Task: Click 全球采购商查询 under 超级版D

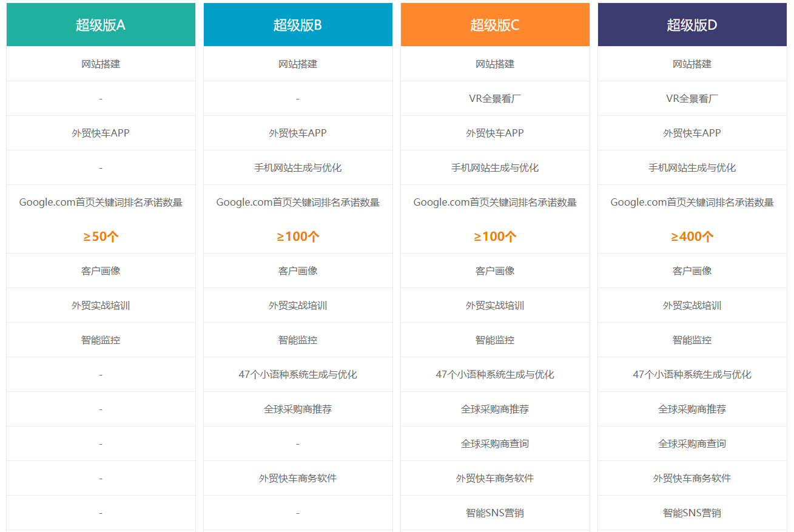Action: 692,443
